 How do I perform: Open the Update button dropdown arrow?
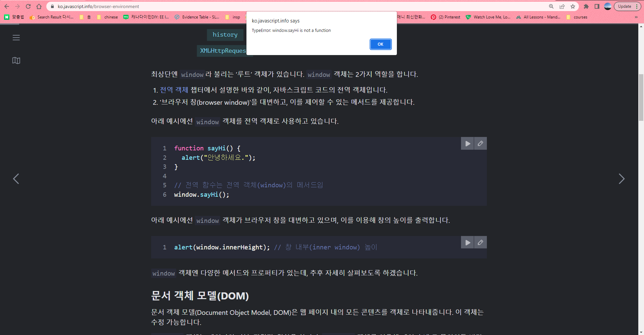637,6
